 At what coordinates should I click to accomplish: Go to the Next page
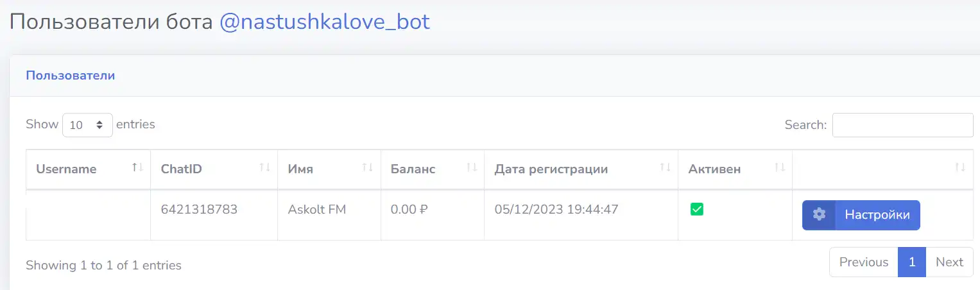click(x=949, y=262)
